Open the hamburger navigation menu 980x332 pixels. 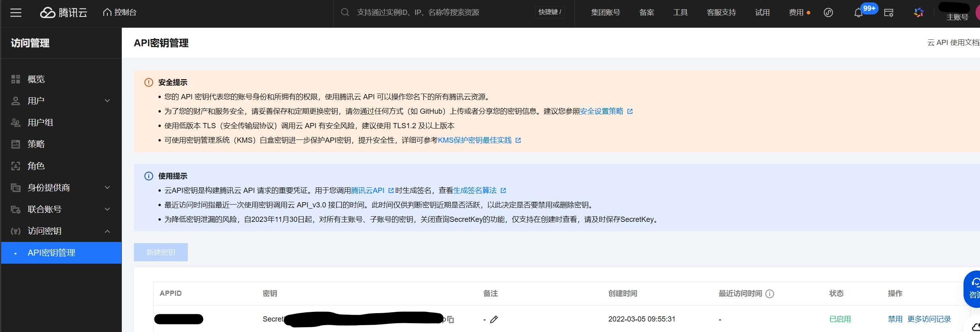16,12
